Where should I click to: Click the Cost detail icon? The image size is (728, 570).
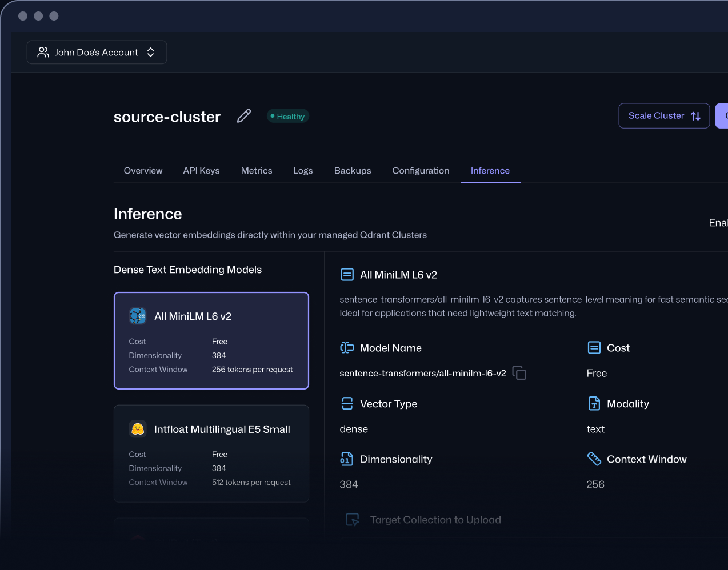[x=594, y=348]
